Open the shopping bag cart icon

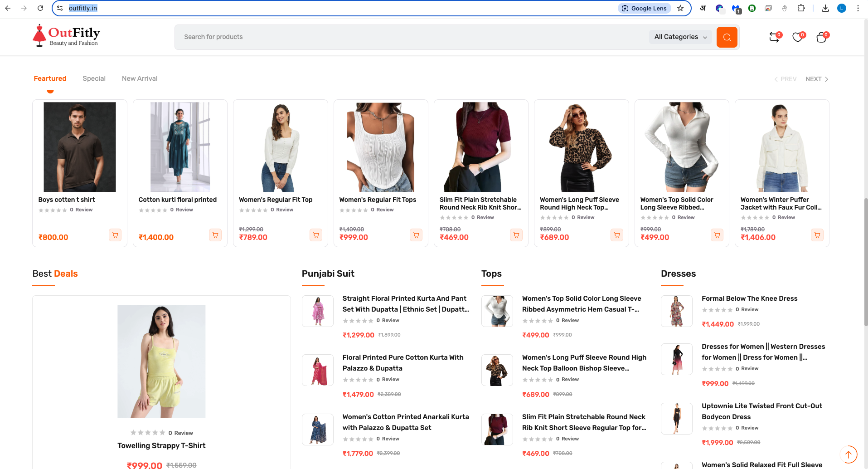[821, 37]
